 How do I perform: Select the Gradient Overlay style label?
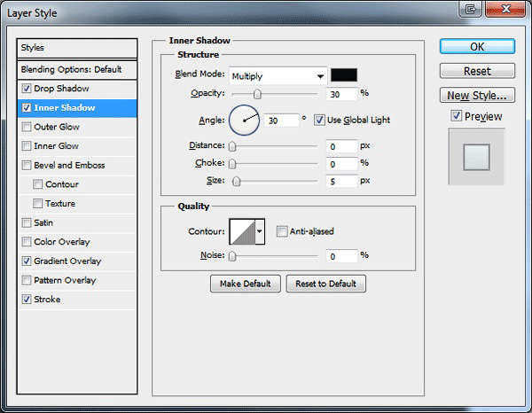(67, 261)
